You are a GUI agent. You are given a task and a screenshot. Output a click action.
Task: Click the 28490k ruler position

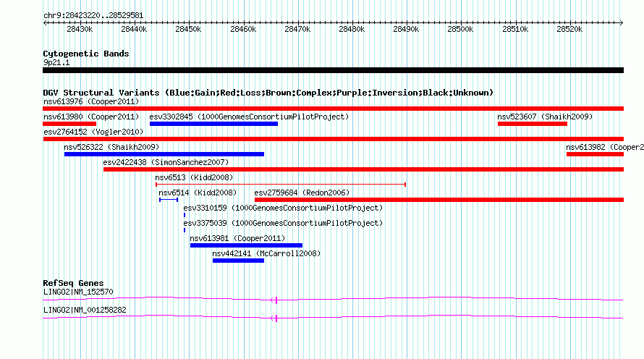tap(406, 29)
